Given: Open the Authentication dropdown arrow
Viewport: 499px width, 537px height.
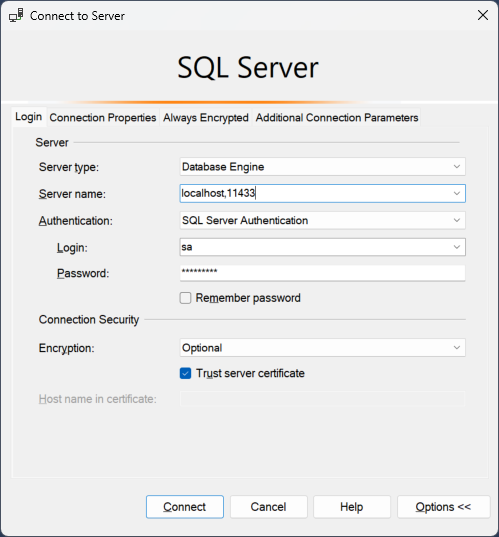Looking at the screenshot, I should (457, 220).
